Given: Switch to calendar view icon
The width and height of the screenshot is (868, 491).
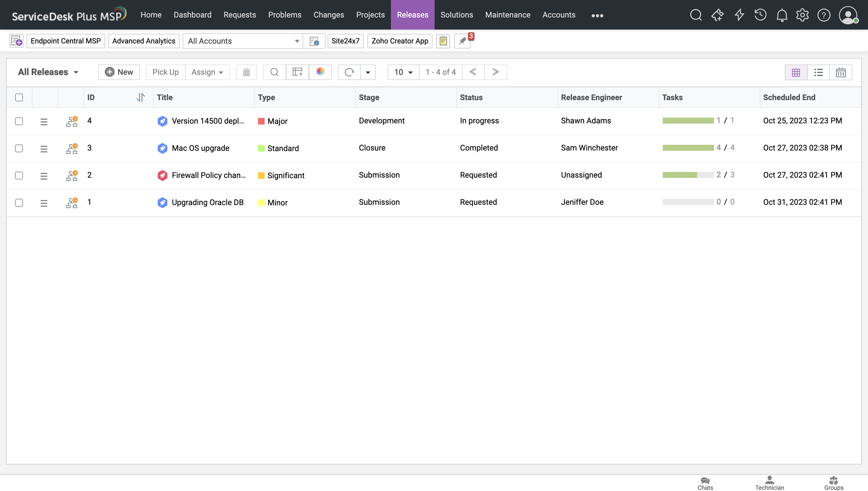Looking at the screenshot, I should 840,72.
